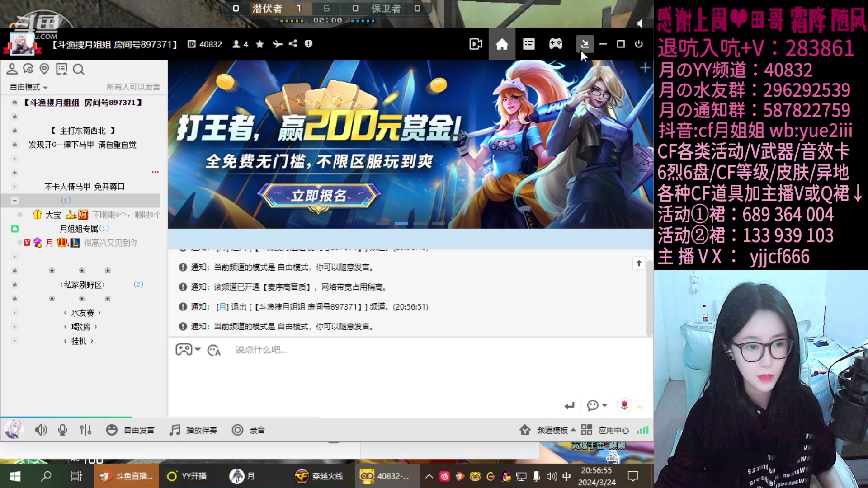Click the emoji font icon in chat input

214,350
